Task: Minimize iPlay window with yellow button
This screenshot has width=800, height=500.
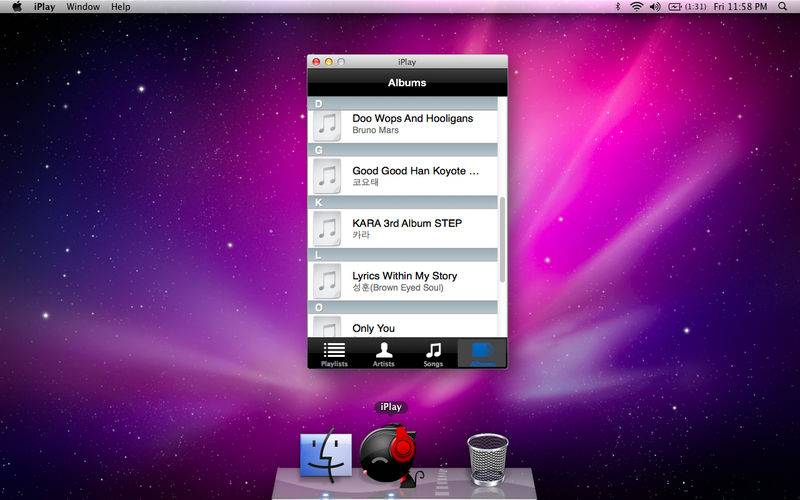Action: point(329,62)
